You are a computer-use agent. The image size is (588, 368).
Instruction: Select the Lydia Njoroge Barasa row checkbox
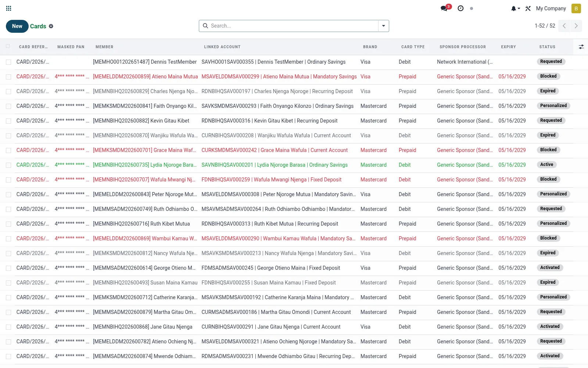click(x=8, y=165)
